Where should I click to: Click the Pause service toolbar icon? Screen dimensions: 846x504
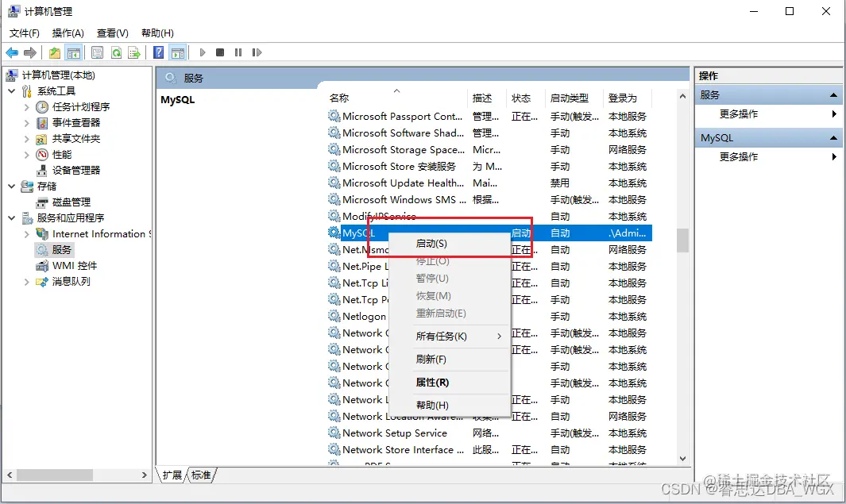pyautogui.click(x=238, y=52)
